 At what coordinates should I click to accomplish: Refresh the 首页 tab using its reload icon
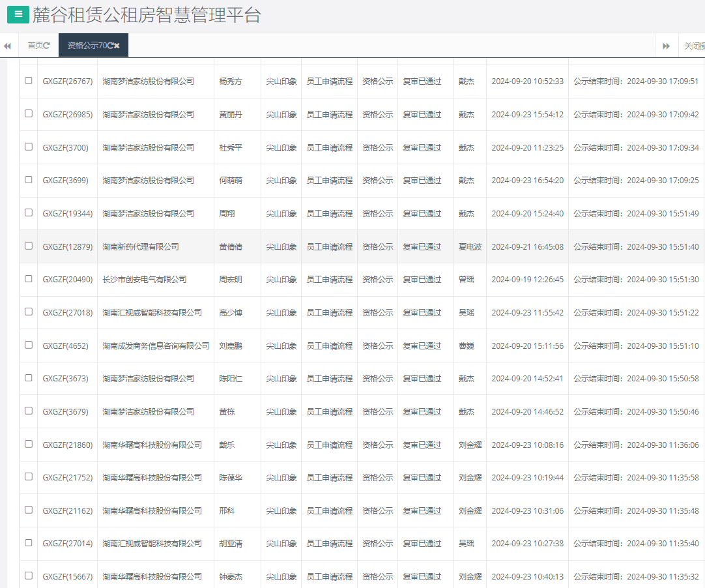47,46
